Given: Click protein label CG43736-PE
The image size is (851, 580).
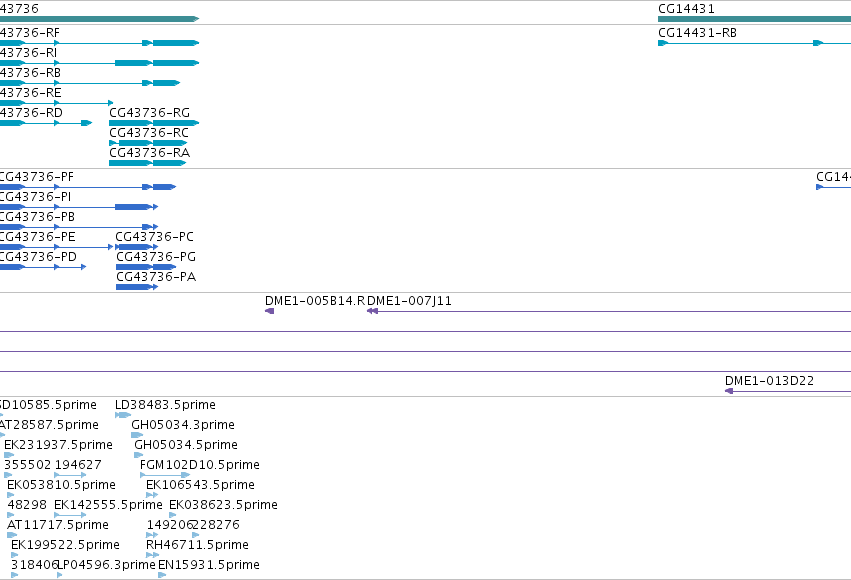Looking at the screenshot, I should (x=37, y=237).
